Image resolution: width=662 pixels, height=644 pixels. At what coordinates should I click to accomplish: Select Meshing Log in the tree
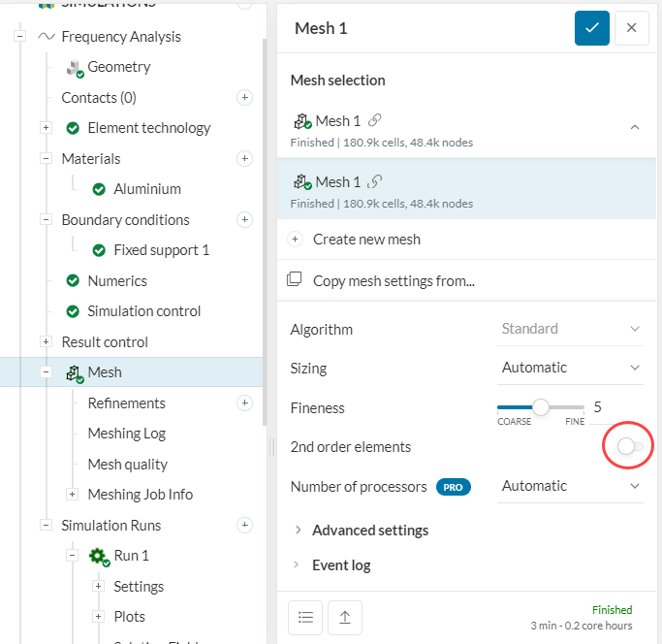click(127, 434)
